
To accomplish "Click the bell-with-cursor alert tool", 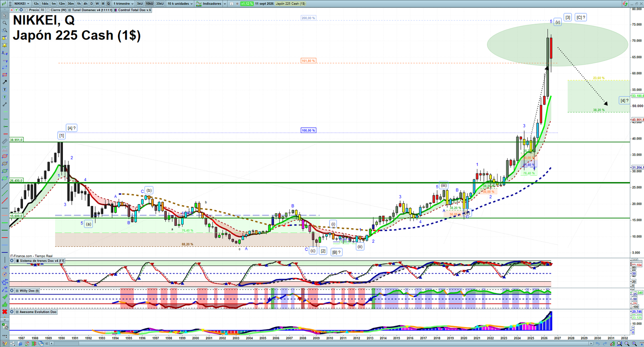I will [x=5, y=38].
